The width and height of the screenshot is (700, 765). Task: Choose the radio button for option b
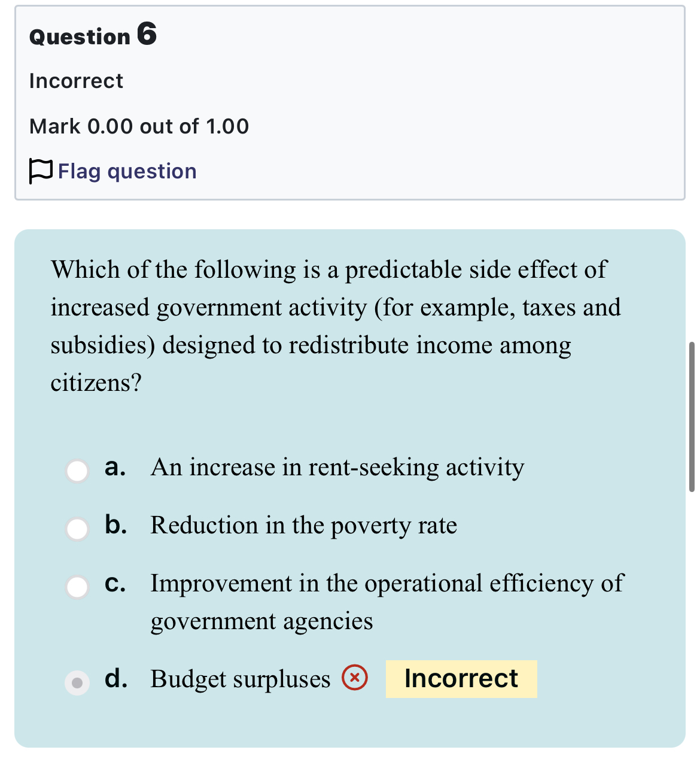click(77, 529)
